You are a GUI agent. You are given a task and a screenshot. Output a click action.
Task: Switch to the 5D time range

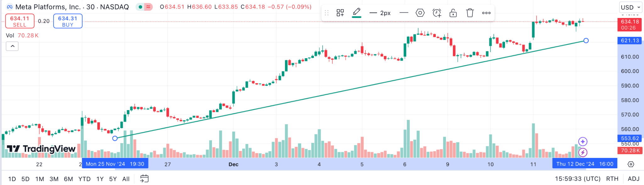[x=25, y=179]
